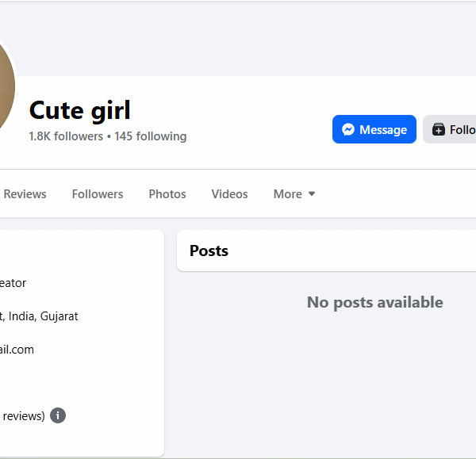The height and width of the screenshot is (459, 476).
Task: Open the Followers tab
Action: (x=98, y=194)
